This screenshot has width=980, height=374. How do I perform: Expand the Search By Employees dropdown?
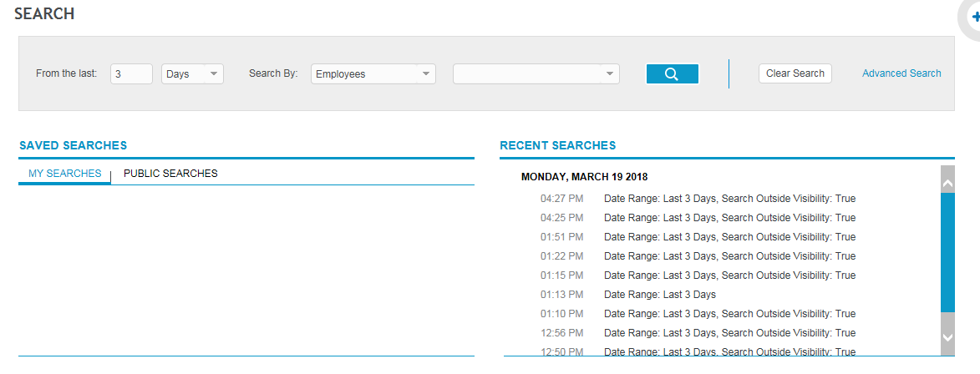coord(373,74)
